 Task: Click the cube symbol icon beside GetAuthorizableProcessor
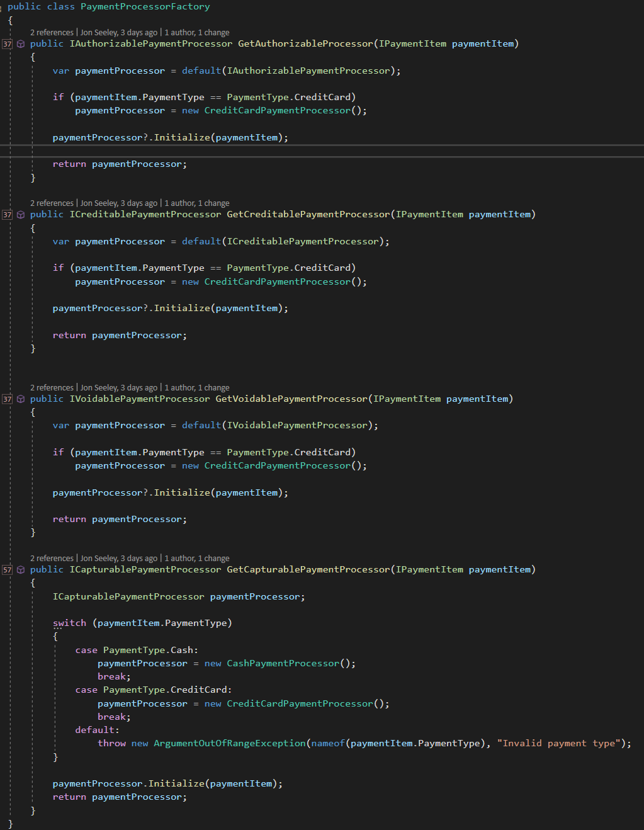[21, 43]
